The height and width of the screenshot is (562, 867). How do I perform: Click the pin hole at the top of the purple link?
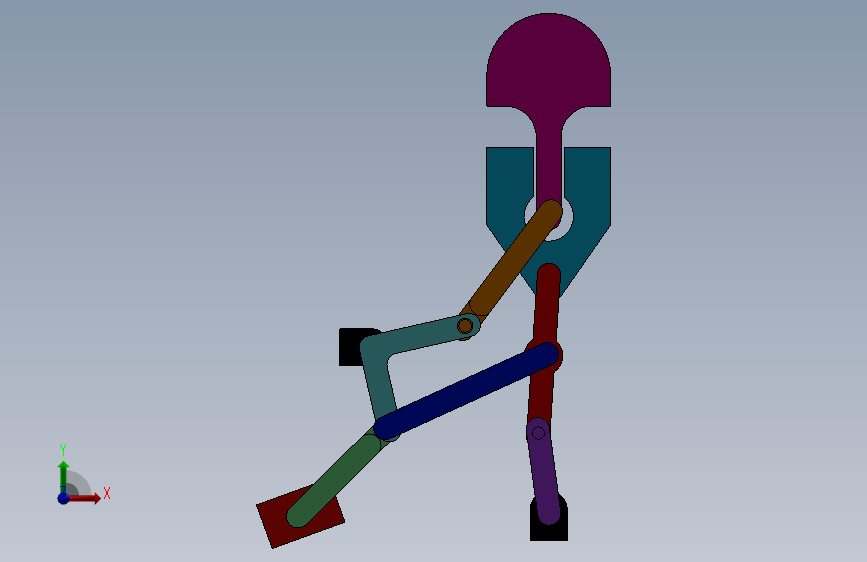538,433
